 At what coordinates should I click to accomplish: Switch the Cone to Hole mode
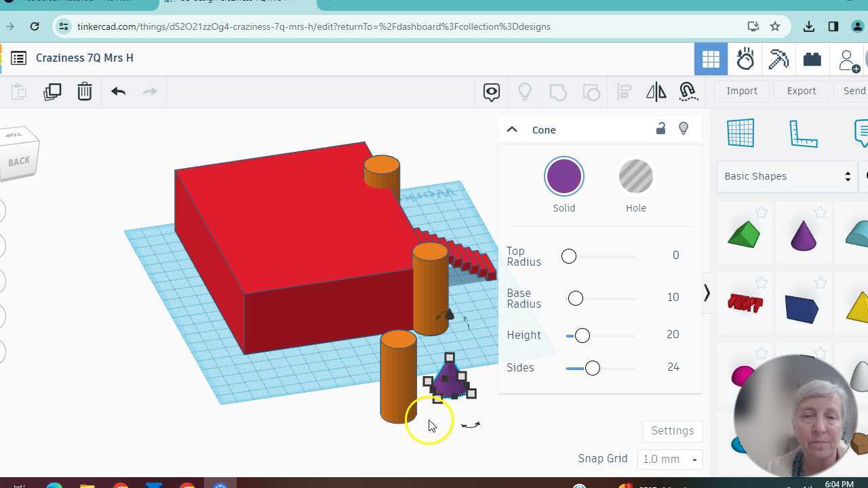click(x=635, y=176)
